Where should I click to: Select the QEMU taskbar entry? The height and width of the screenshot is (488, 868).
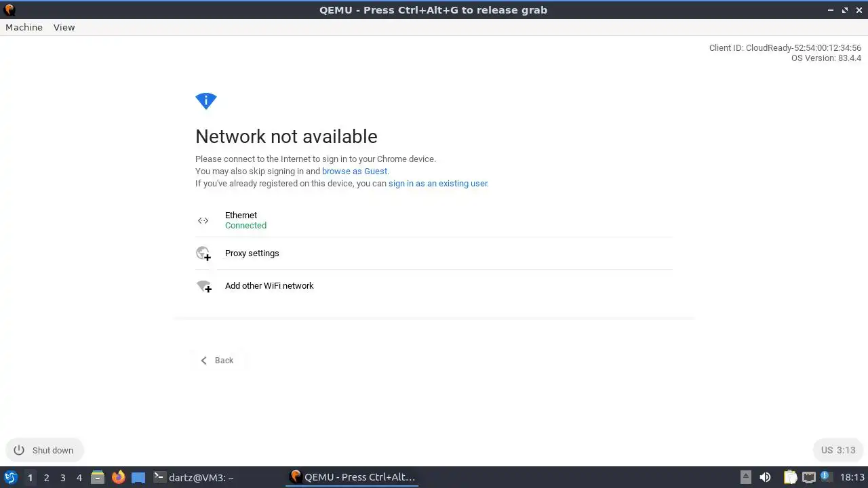pyautogui.click(x=352, y=477)
